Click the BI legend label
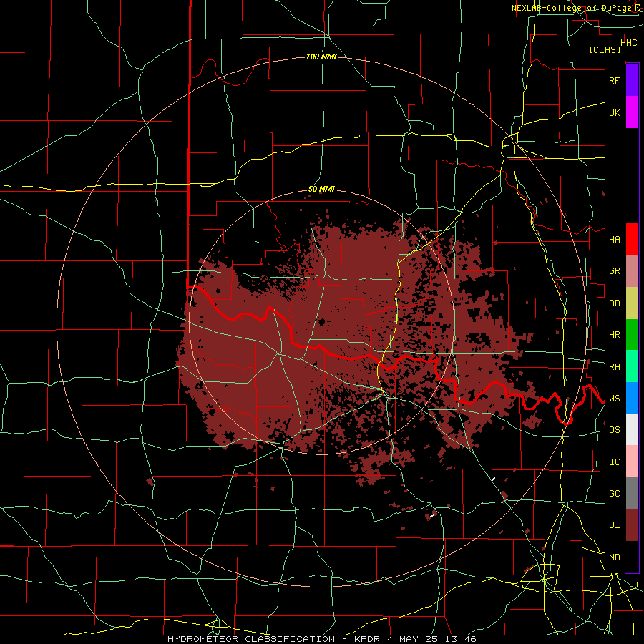 pyautogui.click(x=614, y=525)
